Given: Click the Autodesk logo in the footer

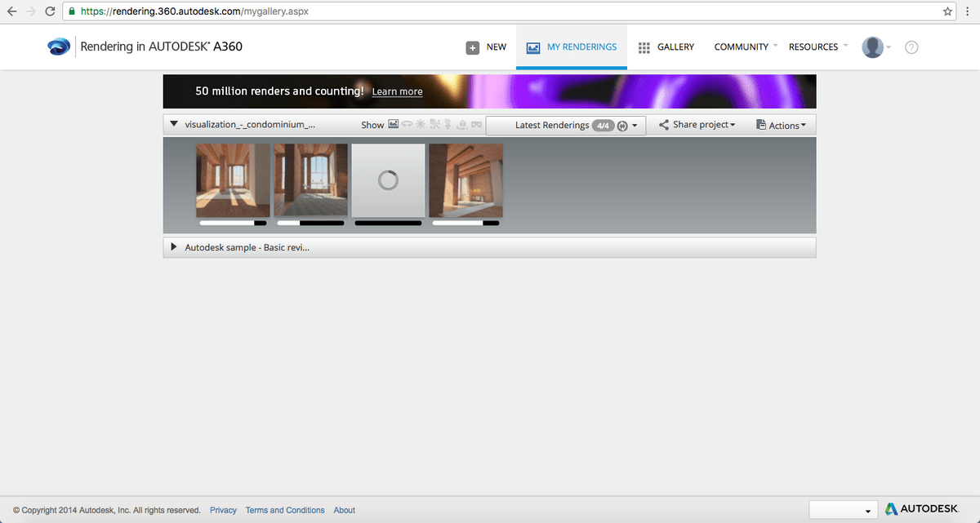Looking at the screenshot, I should [922, 509].
